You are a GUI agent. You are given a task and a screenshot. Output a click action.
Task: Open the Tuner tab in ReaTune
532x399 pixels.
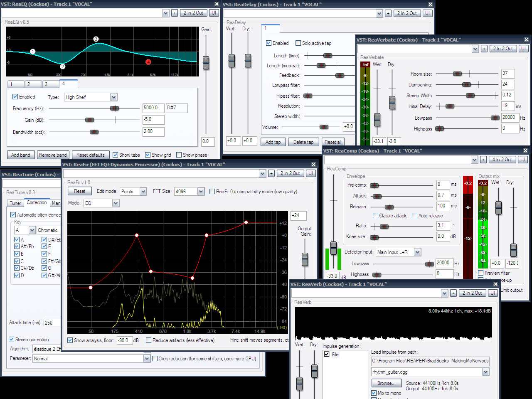click(15, 203)
